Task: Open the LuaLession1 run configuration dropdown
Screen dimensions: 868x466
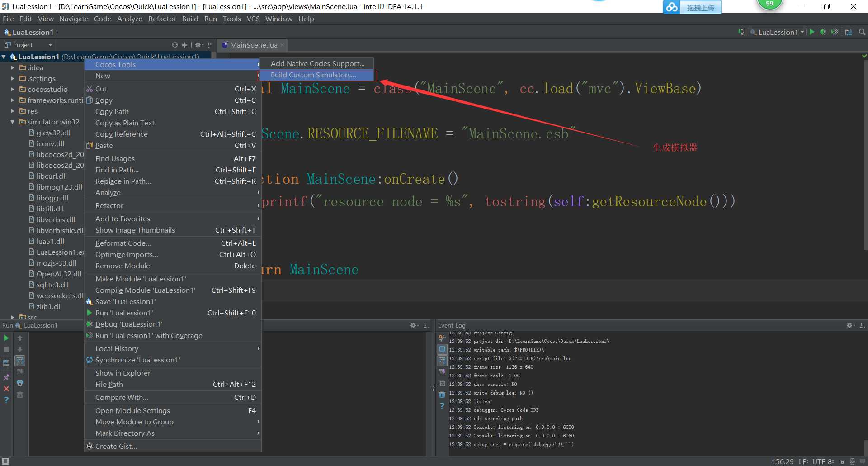Action: click(x=777, y=32)
